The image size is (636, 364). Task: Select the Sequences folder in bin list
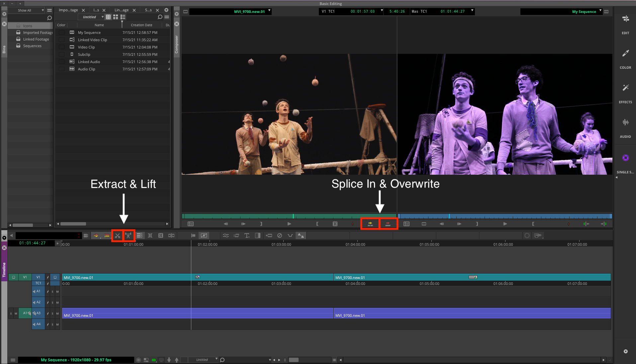click(32, 46)
